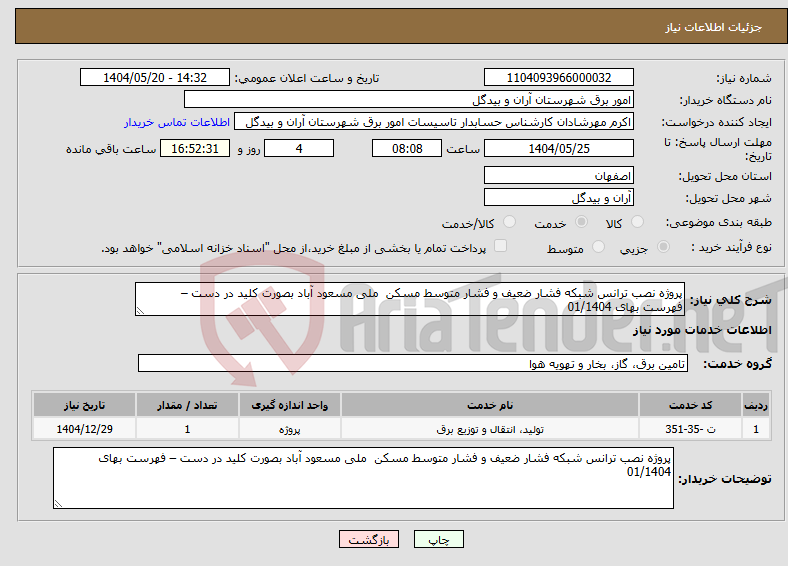788x566 pixels.
Task: Open the اطلاعات تماس خریدار link
Action: (177, 122)
